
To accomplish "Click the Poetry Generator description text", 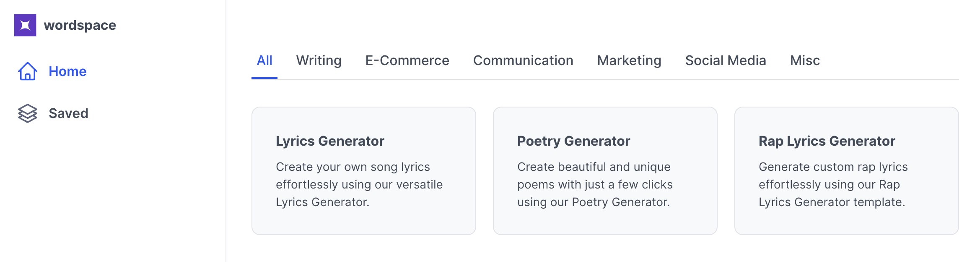I will click(595, 184).
